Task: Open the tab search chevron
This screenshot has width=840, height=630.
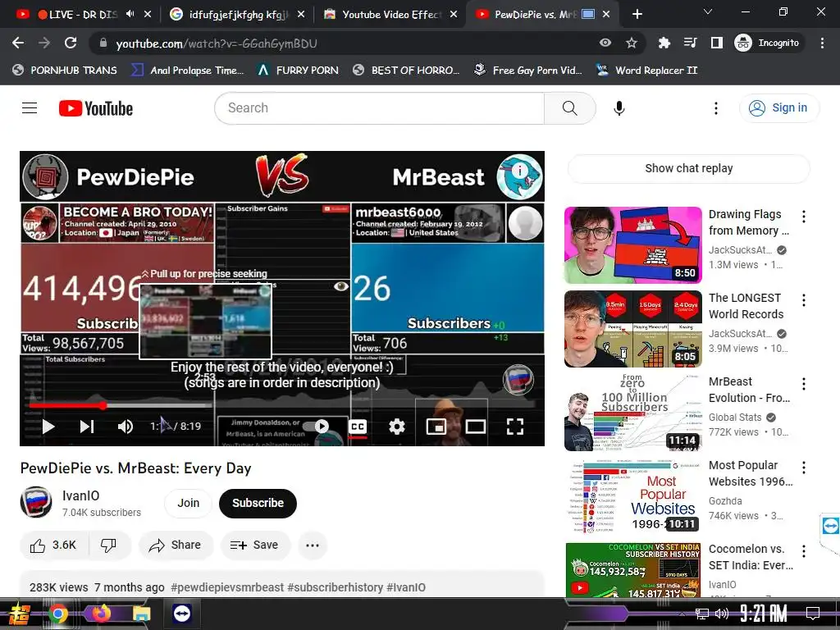Action: pos(708,11)
